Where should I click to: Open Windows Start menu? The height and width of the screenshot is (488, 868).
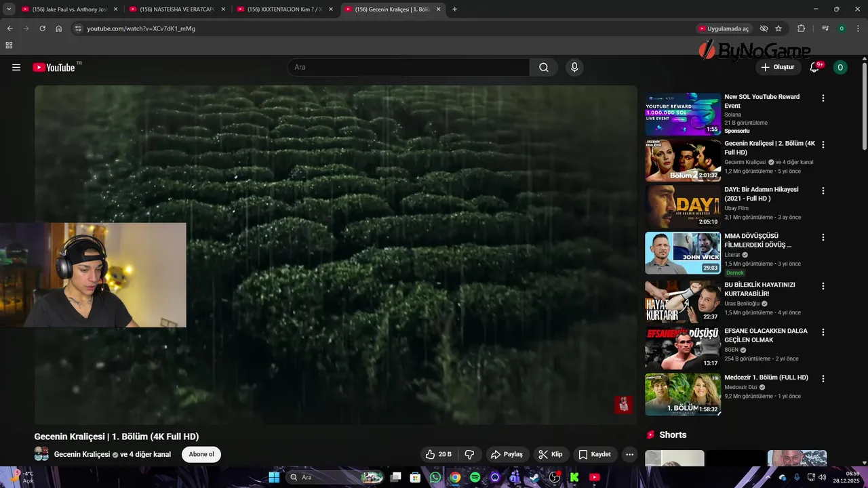(274, 477)
